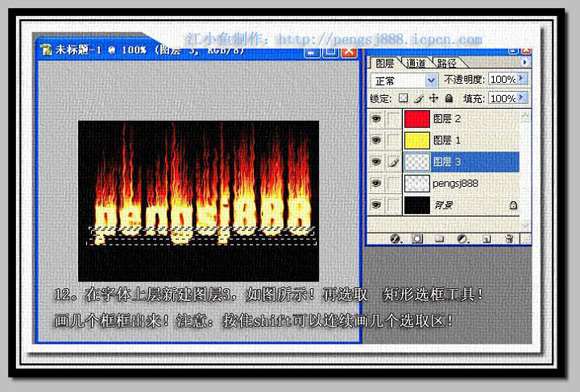Click the add layer mask icon
Screen dimensions: 580x392
417,239
